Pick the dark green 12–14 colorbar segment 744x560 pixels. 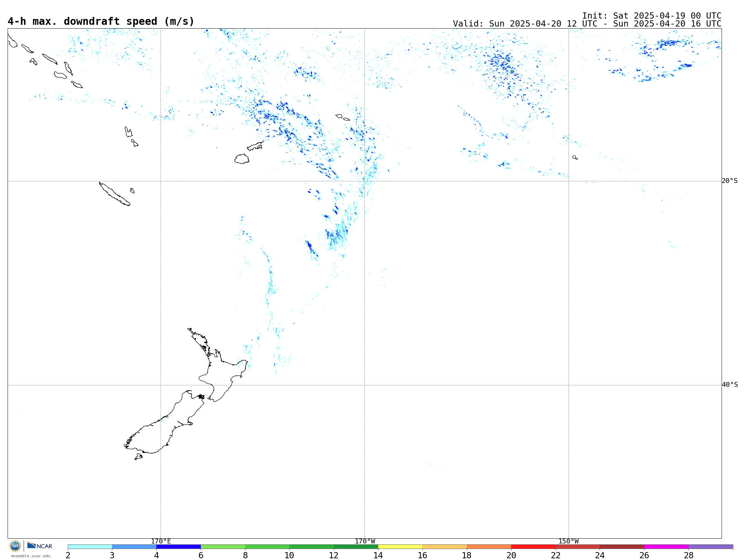[356, 547]
